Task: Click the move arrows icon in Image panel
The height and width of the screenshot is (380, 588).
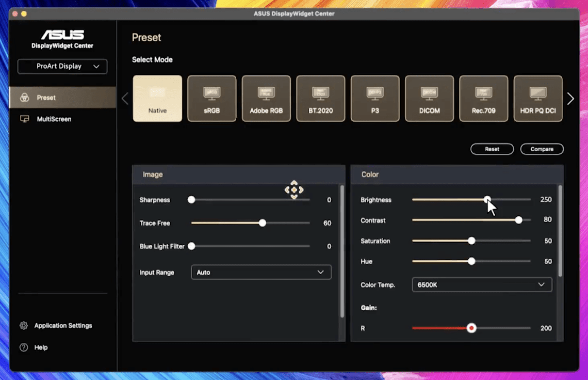Action: point(294,189)
